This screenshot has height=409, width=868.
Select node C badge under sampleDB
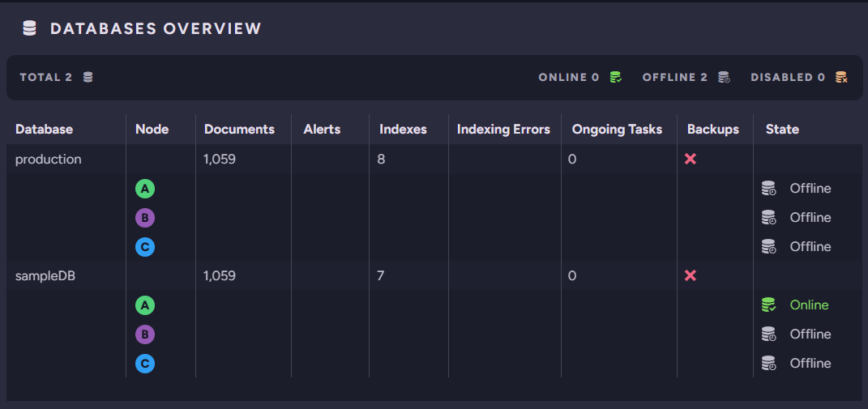pyautogui.click(x=145, y=364)
